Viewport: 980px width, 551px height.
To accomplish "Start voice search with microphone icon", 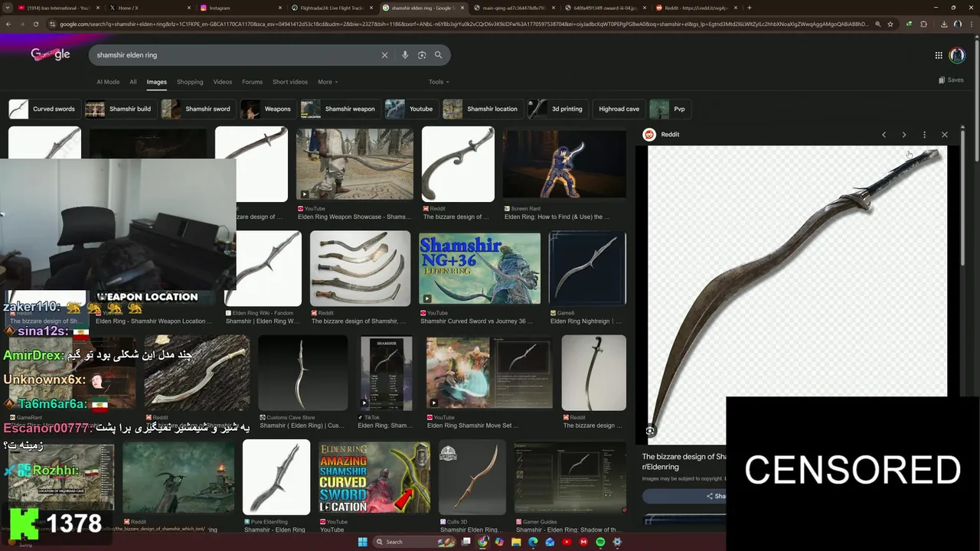I will (x=405, y=55).
